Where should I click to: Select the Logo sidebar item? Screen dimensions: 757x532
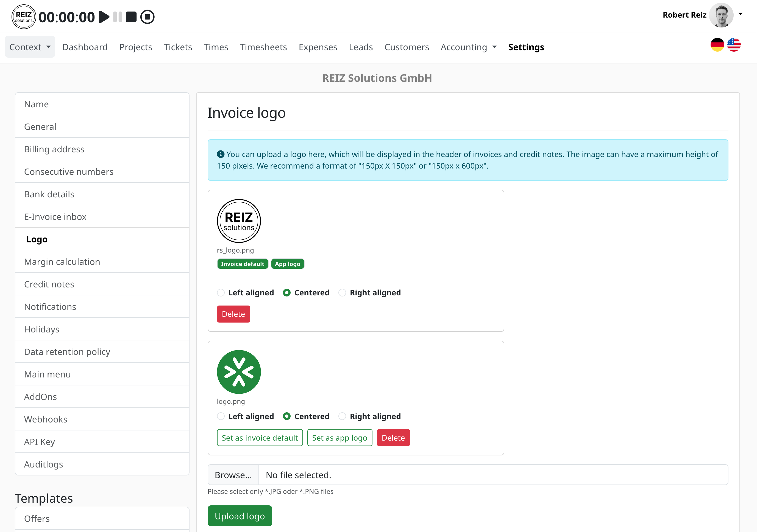(102, 239)
